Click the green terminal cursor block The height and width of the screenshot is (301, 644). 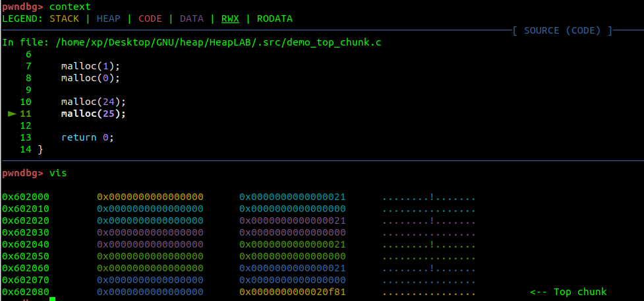coord(52,299)
